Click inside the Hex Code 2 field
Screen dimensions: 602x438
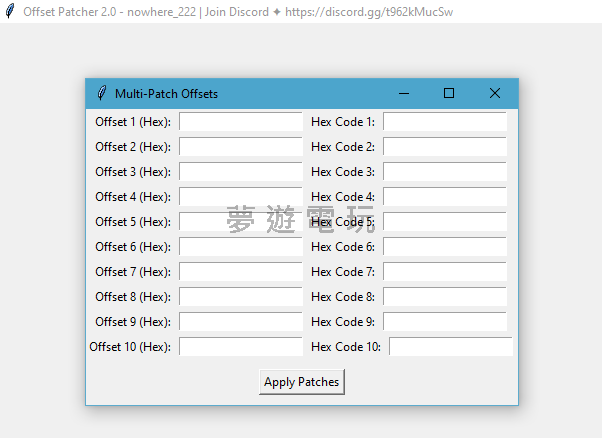tap(444, 147)
